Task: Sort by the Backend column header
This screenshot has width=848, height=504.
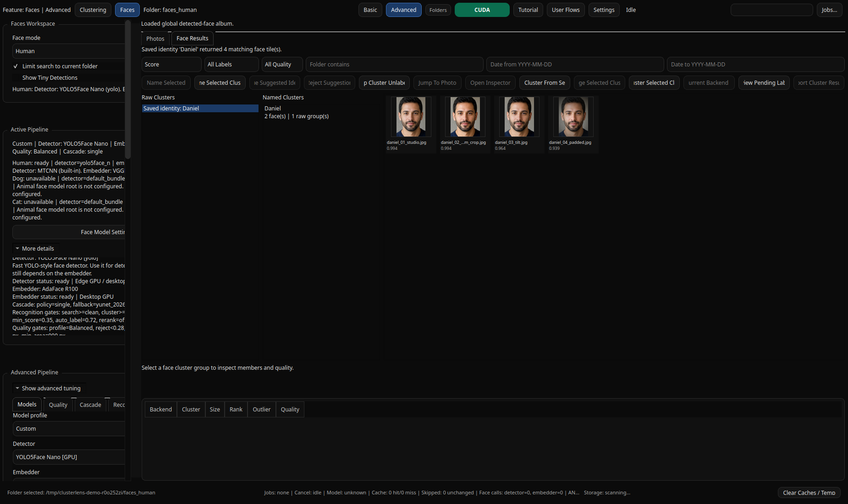Action: pyautogui.click(x=161, y=409)
